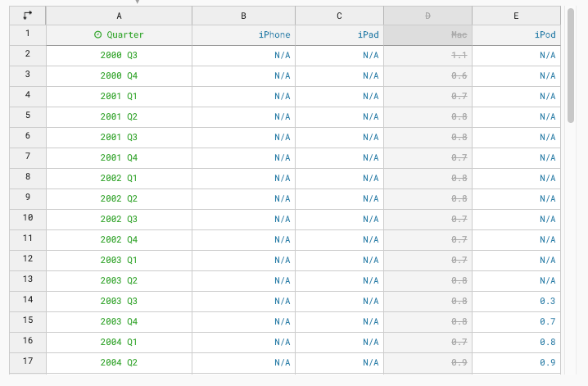Click the clock icon beside Quarter

98,34
